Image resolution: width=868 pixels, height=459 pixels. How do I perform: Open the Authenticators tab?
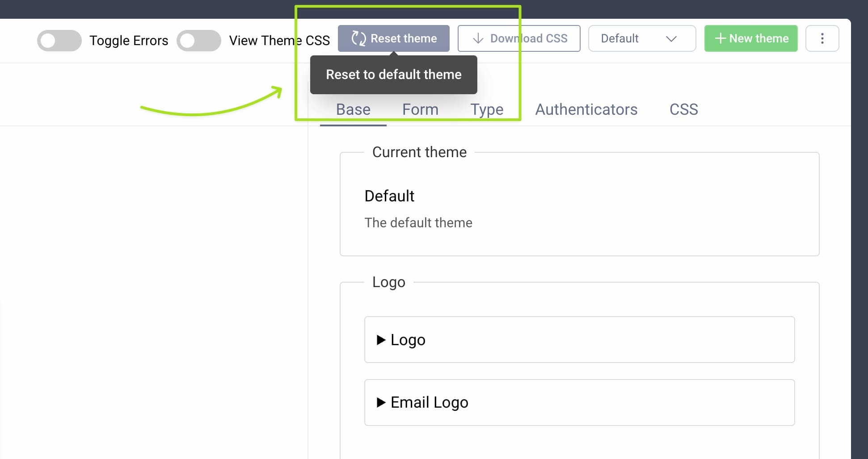(x=586, y=109)
